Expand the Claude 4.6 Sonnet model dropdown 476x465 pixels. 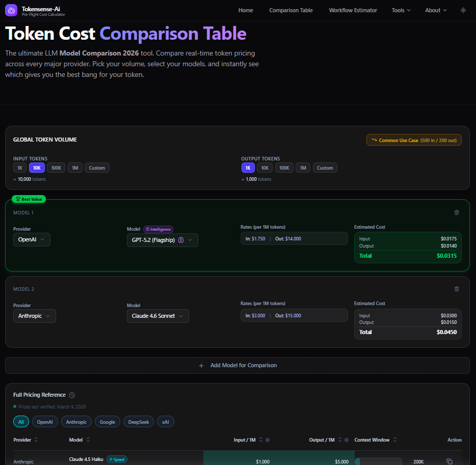[158, 316]
